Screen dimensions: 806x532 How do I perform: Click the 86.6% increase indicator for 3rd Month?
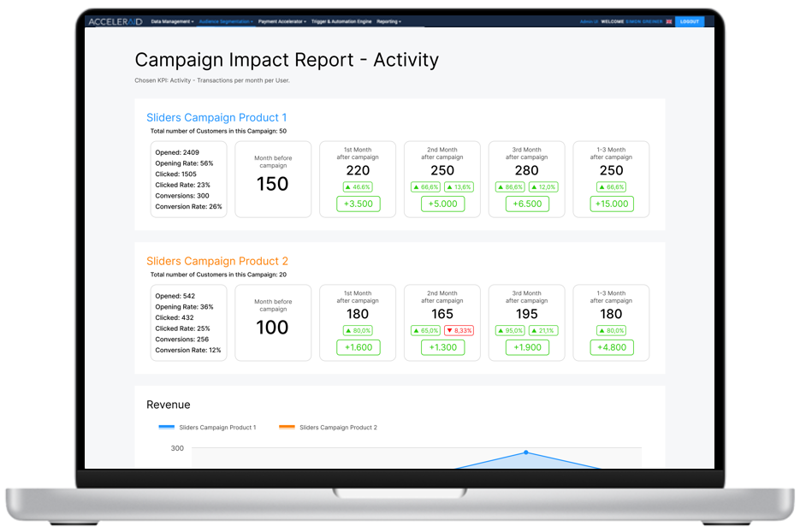point(511,186)
